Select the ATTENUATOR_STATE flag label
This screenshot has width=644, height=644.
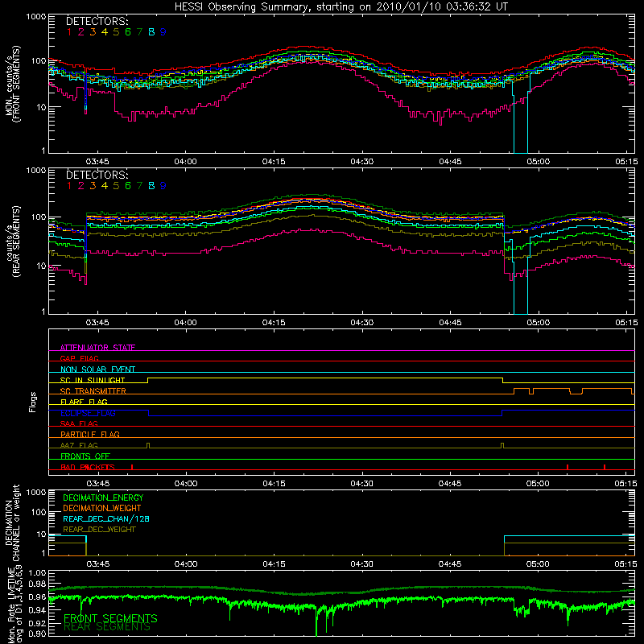click(97, 348)
